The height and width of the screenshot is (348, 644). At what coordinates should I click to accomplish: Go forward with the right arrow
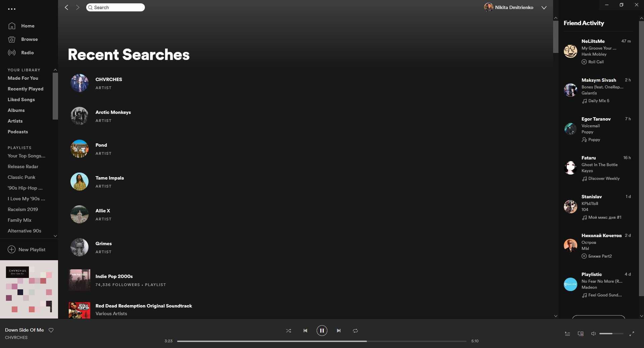pyautogui.click(x=77, y=7)
